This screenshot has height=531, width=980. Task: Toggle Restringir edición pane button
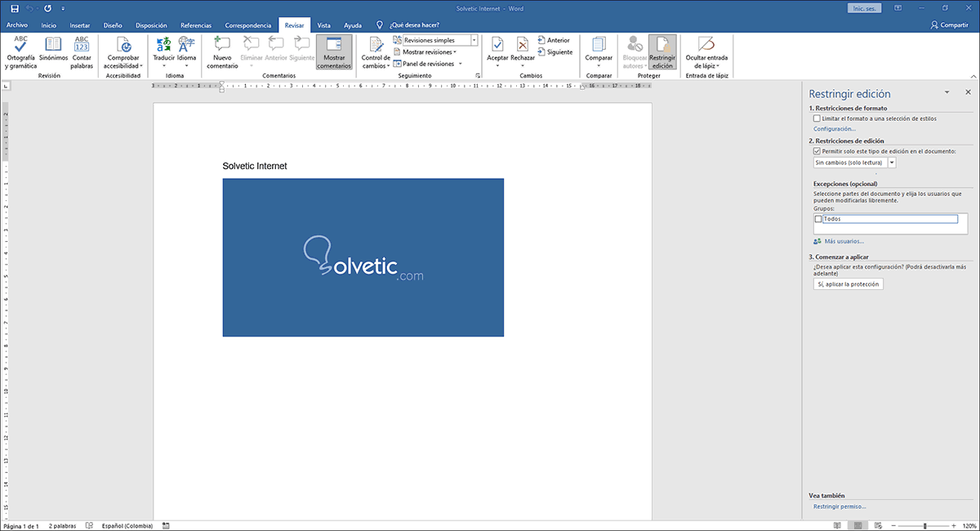click(x=662, y=53)
